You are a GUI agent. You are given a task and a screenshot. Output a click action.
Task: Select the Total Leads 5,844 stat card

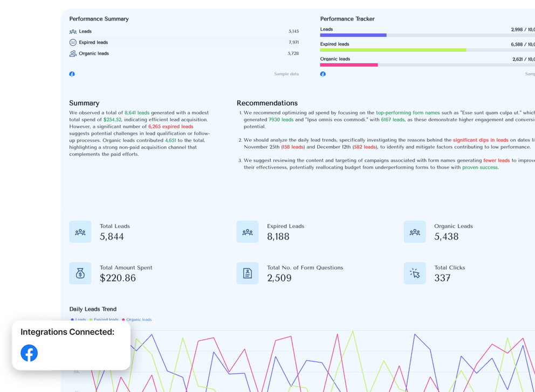[124, 231]
